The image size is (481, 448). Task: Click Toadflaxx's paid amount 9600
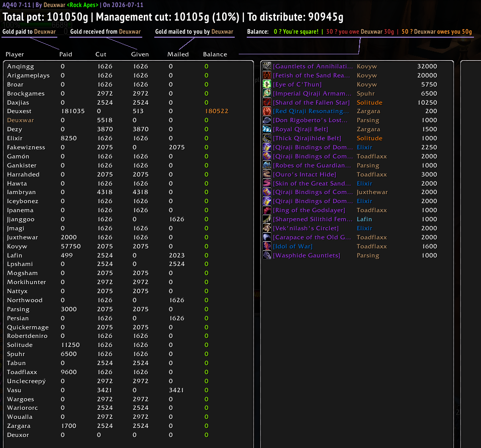pos(69,372)
